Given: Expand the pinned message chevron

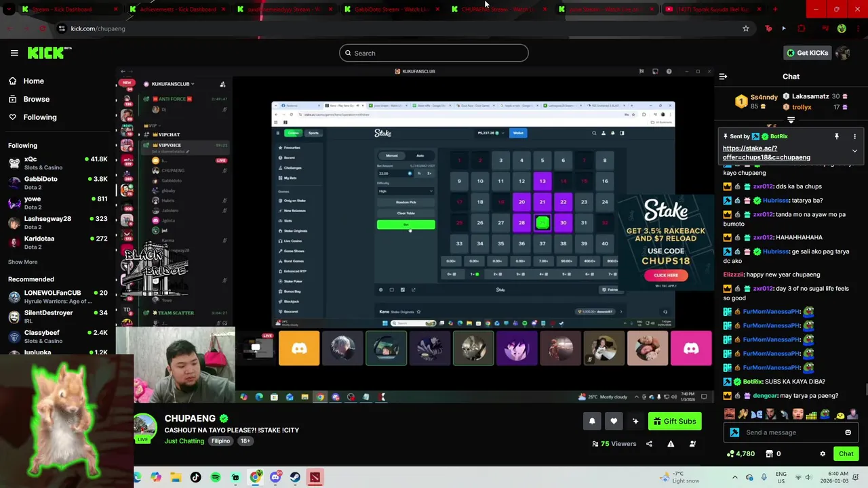Looking at the screenshot, I should tap(854, 151).
